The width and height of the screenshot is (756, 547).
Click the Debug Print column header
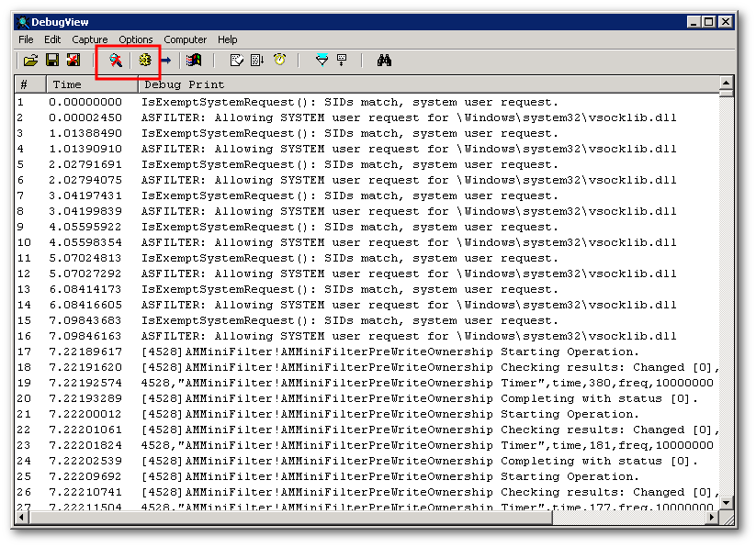point(184,84)
